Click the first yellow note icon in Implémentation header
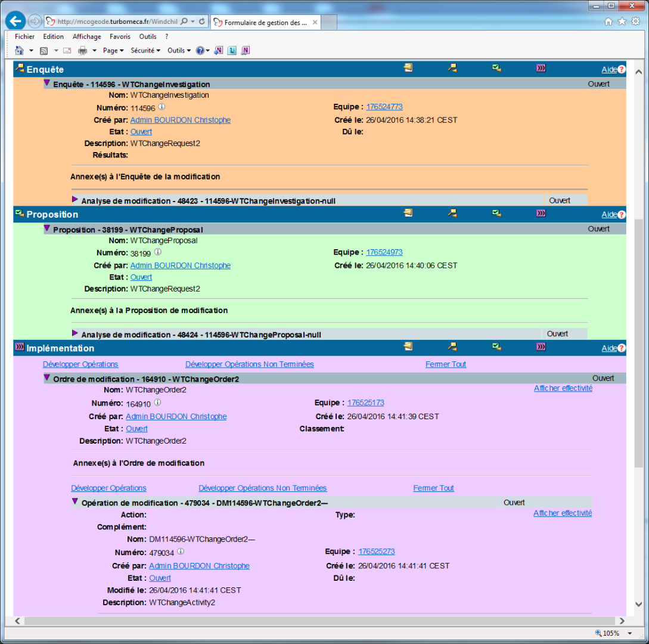Viewport: 649px width, 644px height. [408, 346]
